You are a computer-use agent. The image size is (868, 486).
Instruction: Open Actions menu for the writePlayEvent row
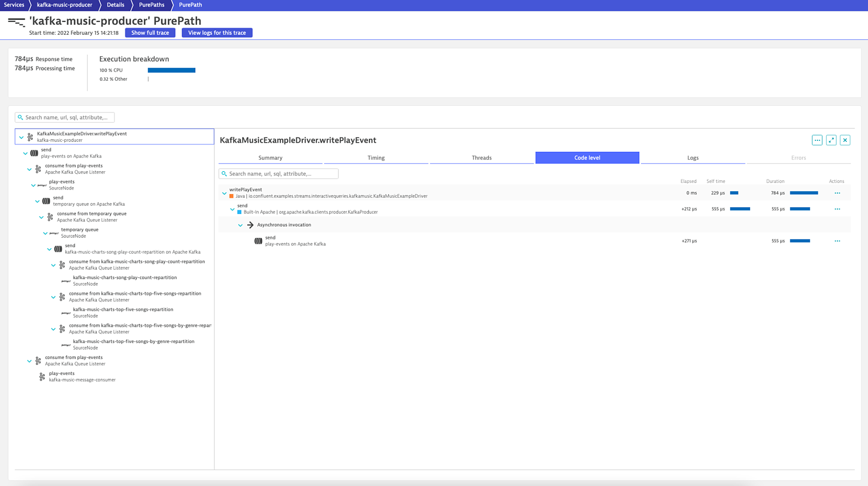pos(837,193)
